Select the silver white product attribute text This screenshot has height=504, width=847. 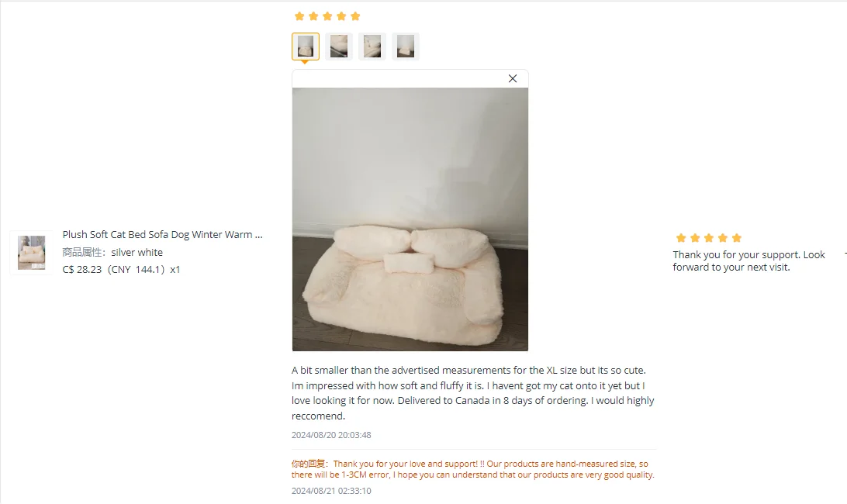click(x=137, y=252)
